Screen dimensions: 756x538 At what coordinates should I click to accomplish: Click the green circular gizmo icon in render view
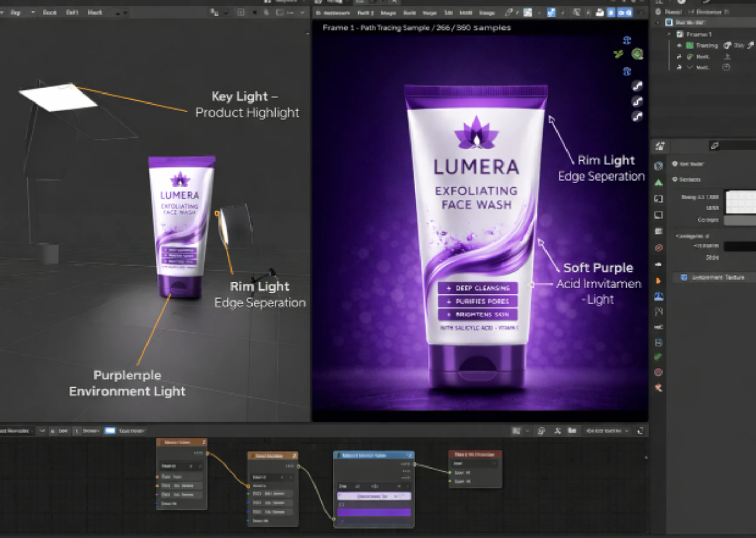click(x=637, y=54)
